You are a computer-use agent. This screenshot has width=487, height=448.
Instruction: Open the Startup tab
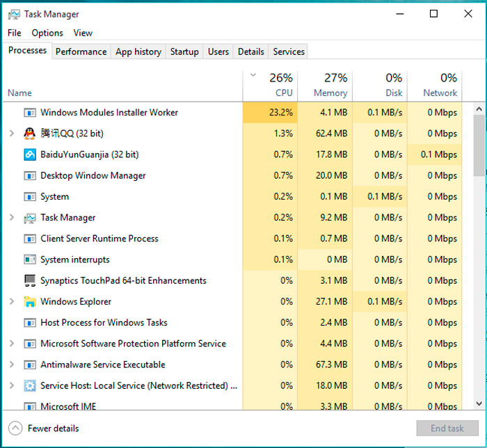(184, 51)
